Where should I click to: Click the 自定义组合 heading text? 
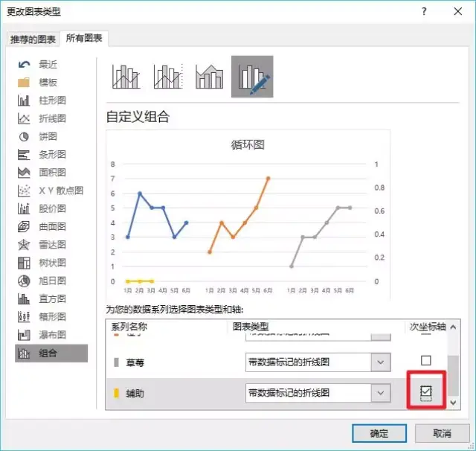(138, 117)
